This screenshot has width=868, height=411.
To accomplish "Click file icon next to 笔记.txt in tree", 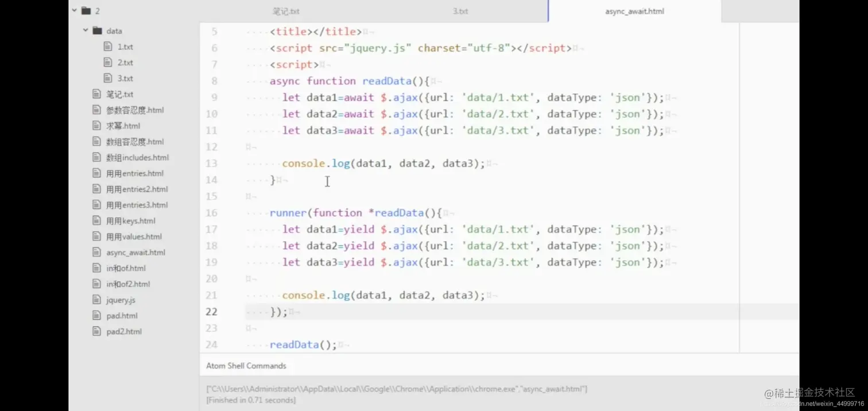I will tap(96, 94).
